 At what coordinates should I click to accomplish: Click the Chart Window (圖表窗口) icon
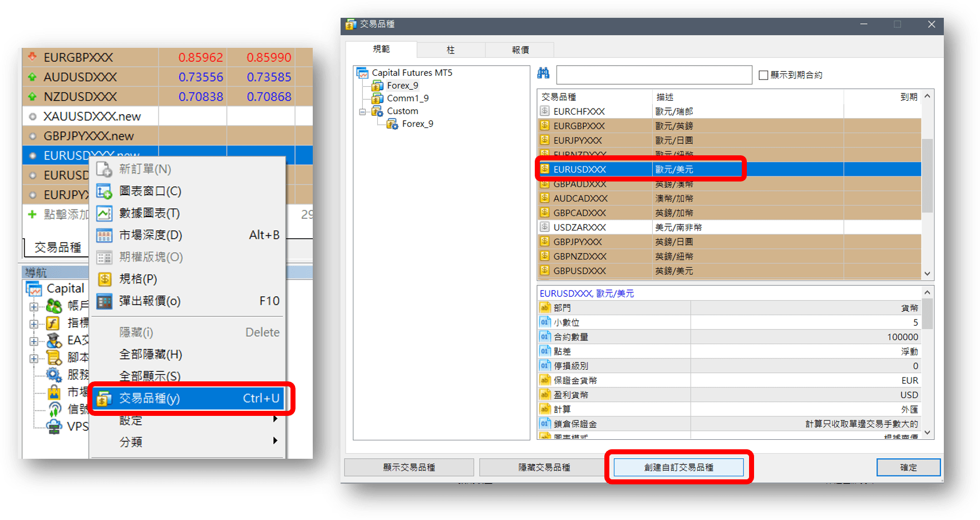tap(104, 192)
